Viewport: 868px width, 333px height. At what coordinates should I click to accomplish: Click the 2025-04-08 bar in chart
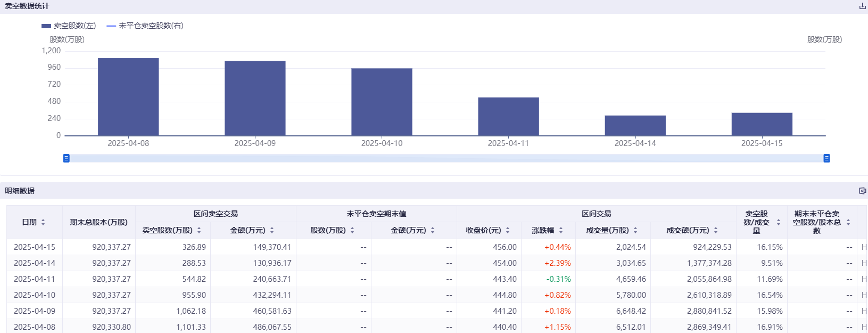[x=128, y=97]
